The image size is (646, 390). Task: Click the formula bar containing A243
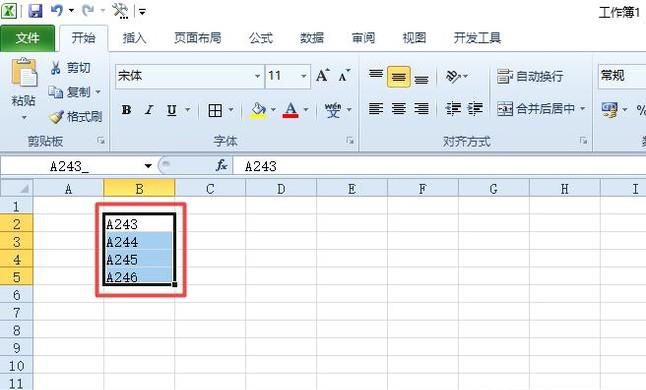point(439,166)
